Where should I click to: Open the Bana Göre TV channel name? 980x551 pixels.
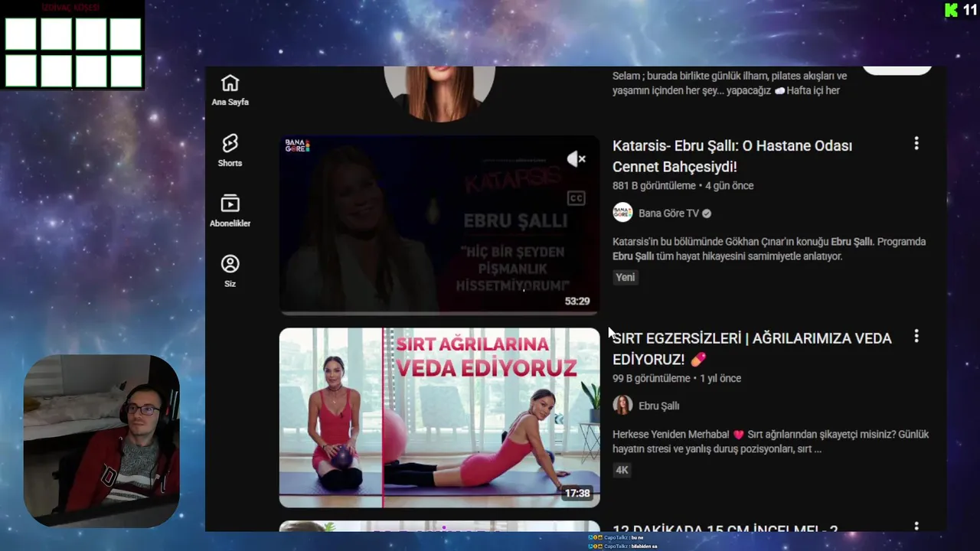click(x=668, y=214)
